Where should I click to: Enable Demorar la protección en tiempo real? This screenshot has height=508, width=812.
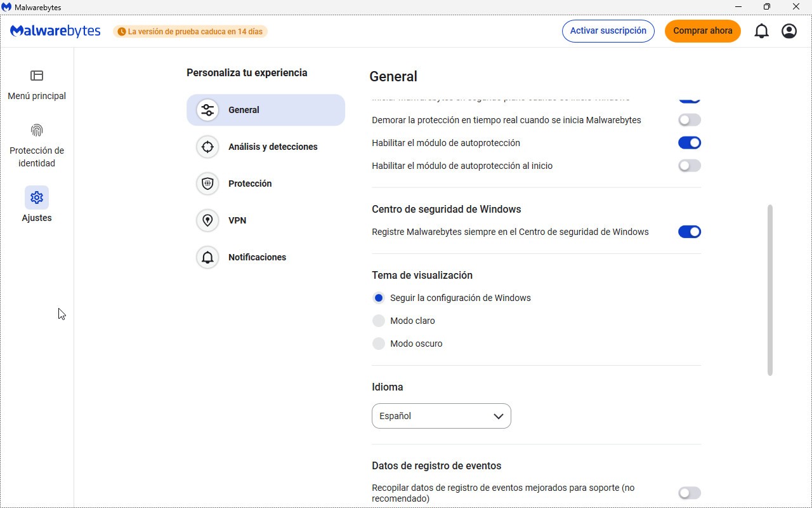click(x=689, y=120)
